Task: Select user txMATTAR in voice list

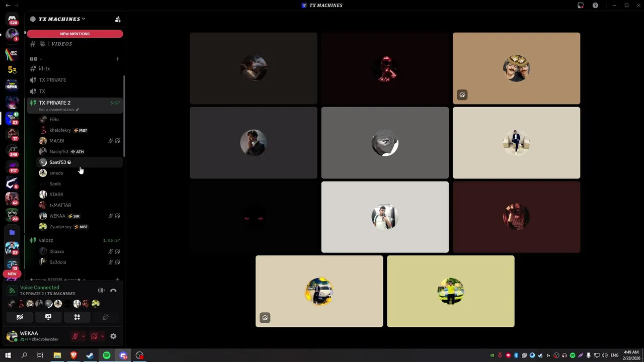Action: coord(79,205)
